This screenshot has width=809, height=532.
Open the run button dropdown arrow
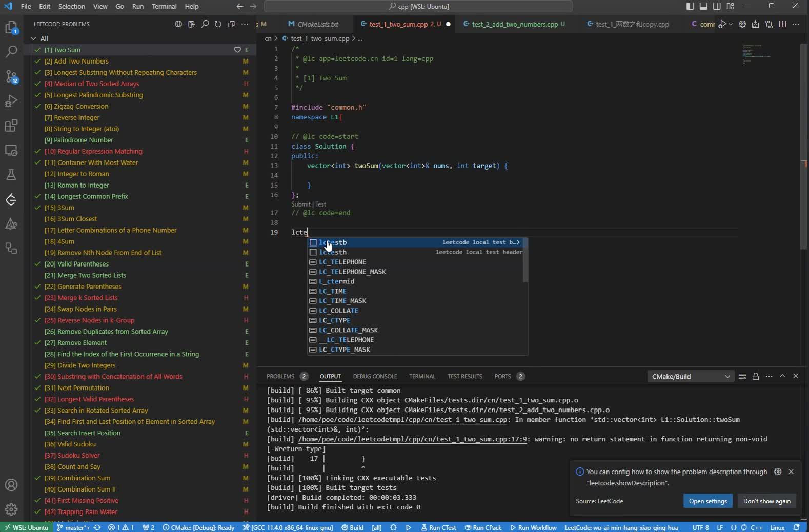pos(731,24)
